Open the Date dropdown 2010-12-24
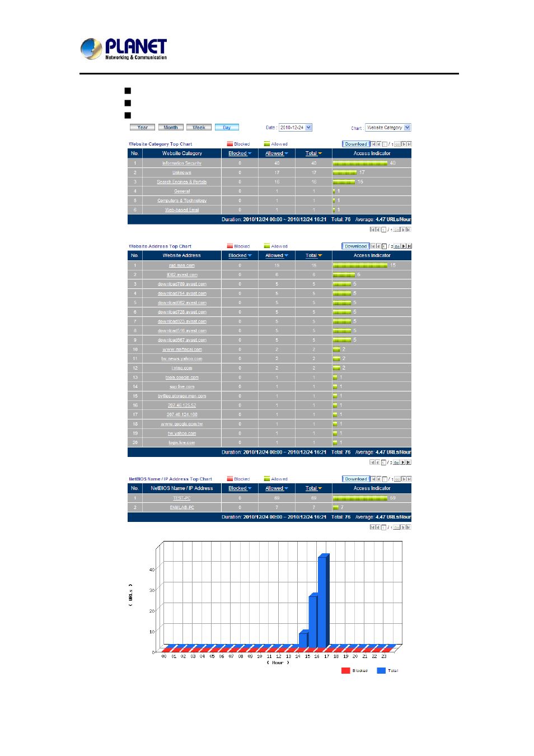The width and height of the screenshot is (534, 756). tap(296, 128)
